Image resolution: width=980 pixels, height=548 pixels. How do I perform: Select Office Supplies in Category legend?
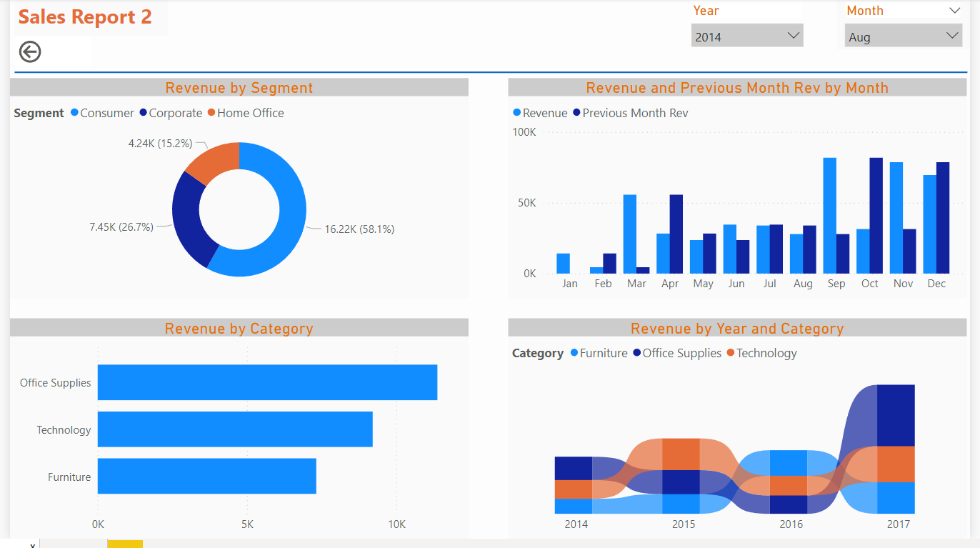677,353
